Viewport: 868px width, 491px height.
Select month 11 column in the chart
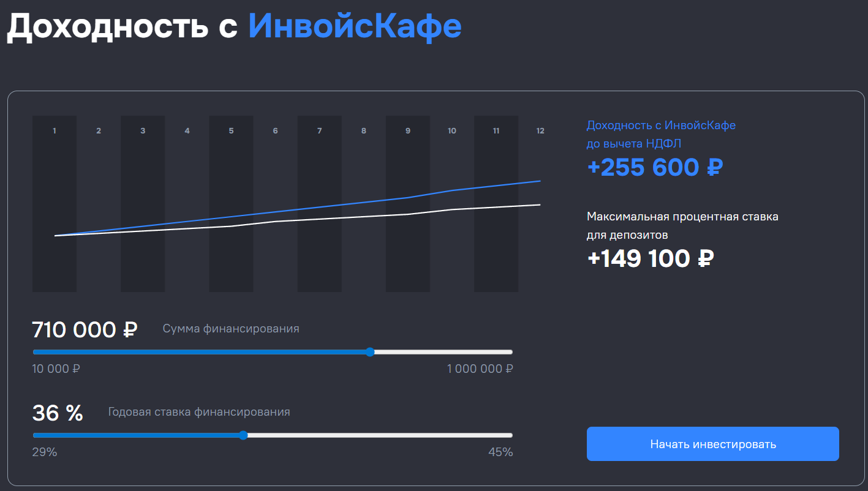(496, 203)
